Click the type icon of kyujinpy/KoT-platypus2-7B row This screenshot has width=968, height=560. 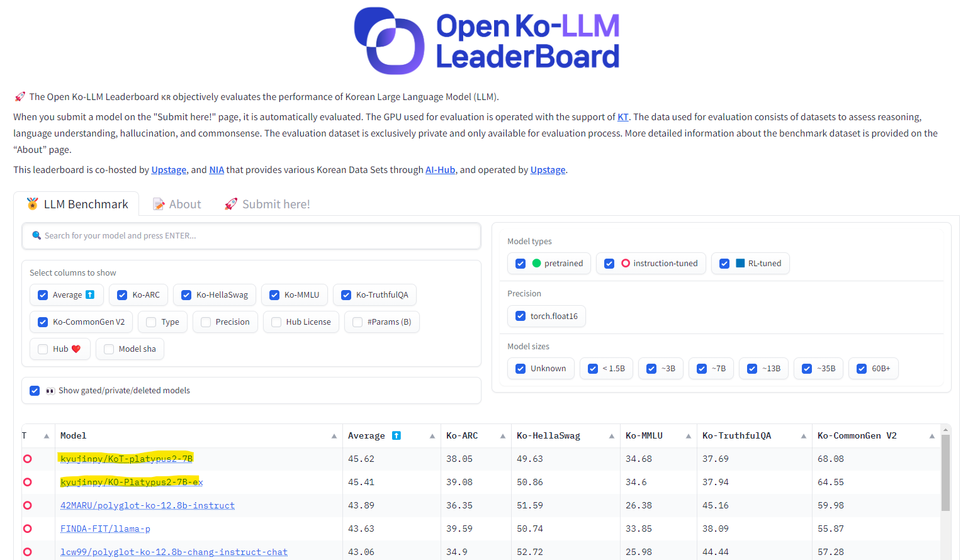[x=27, y=459]
